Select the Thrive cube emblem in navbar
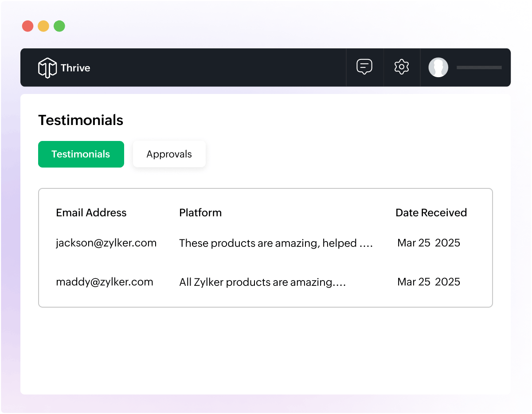 [47, 67]
